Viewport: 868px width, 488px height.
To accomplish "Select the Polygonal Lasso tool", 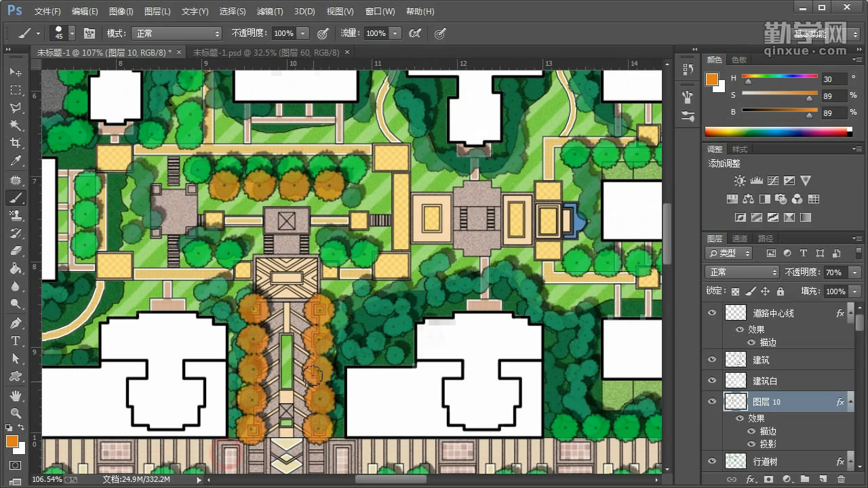I will pyautogui.click(x=15, y=108).
